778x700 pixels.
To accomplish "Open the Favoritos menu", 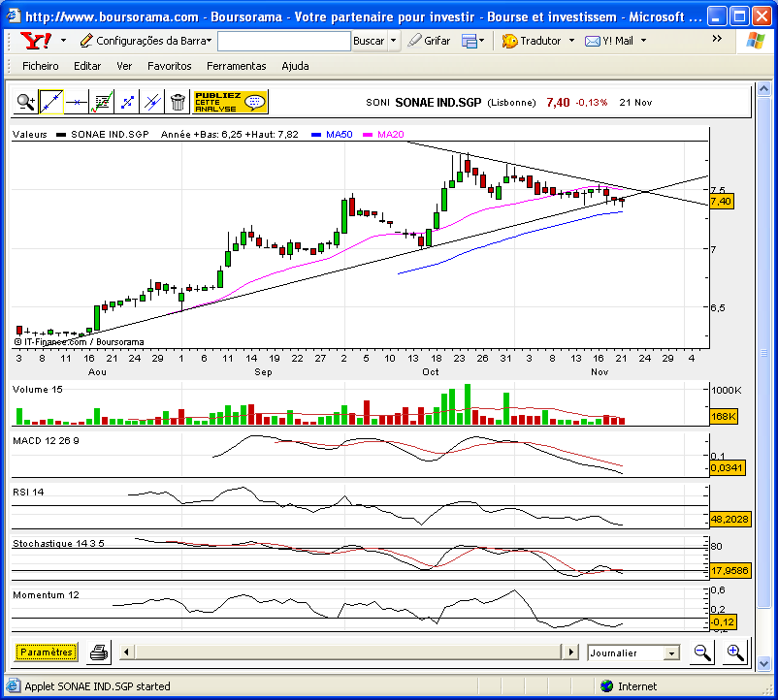I will click(169, 66).
